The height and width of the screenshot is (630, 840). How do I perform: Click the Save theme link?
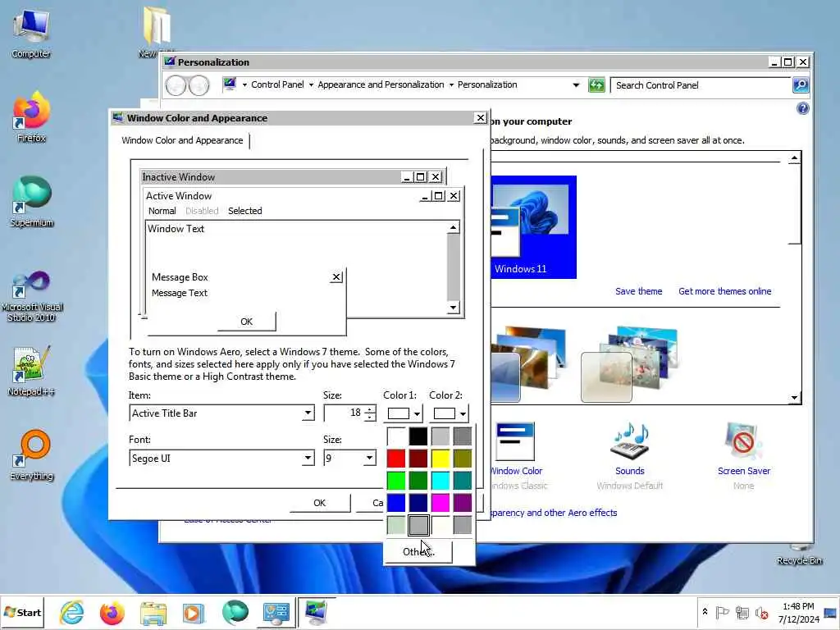click(x=638, y=291)
